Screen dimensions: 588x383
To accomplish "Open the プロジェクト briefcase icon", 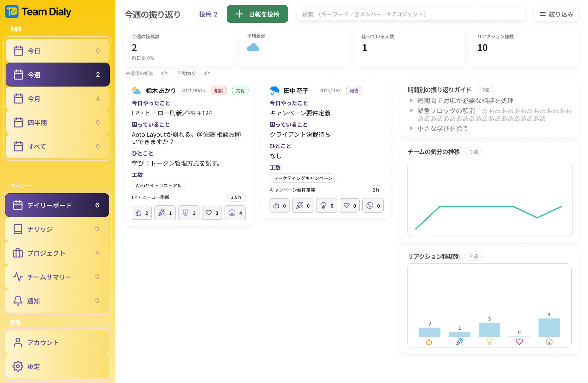I will (x=18, y=253).
